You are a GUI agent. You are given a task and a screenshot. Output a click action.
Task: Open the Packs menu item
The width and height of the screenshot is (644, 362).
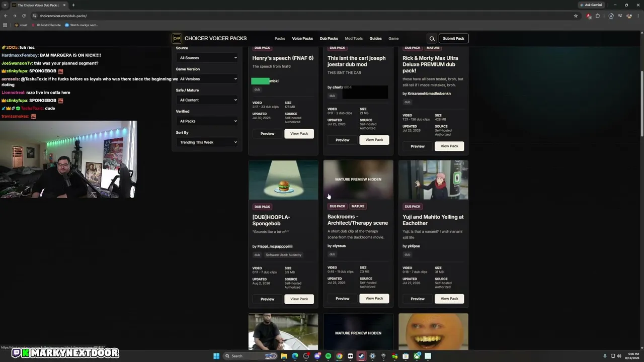tap(280, 39)
